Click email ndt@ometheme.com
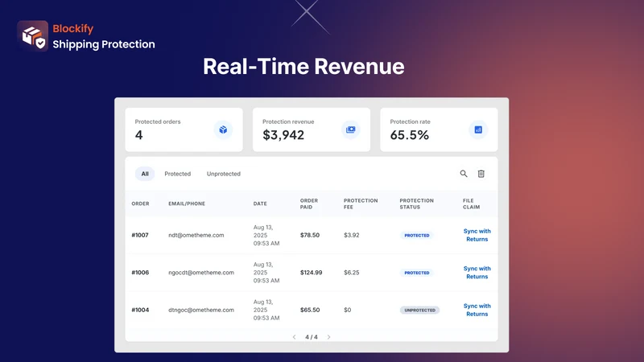644x362 pixels. 196,235
